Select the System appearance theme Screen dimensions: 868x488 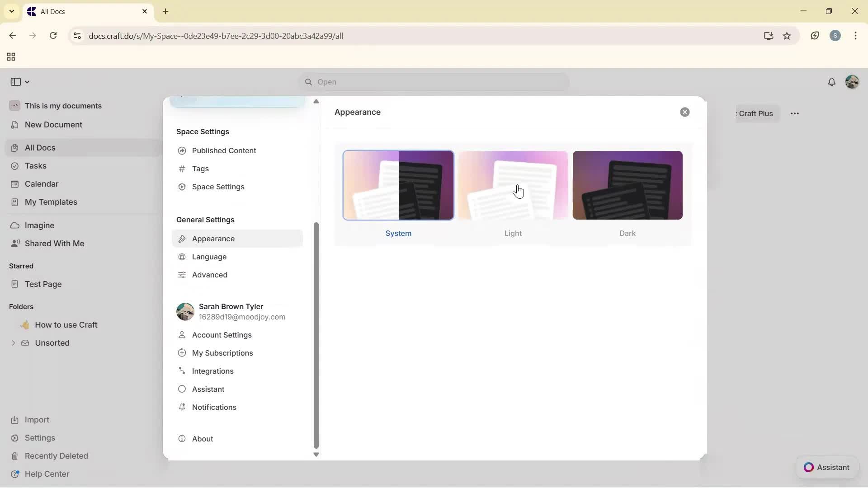(x=398, y=185)
